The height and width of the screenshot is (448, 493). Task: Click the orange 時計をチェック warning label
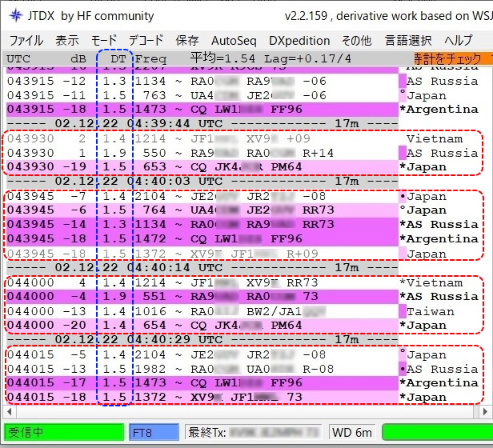(453, 58)
